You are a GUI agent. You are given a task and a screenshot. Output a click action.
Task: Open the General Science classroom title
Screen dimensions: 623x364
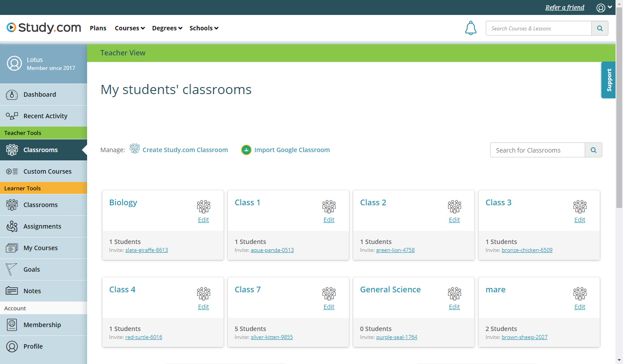coord(390,290)
